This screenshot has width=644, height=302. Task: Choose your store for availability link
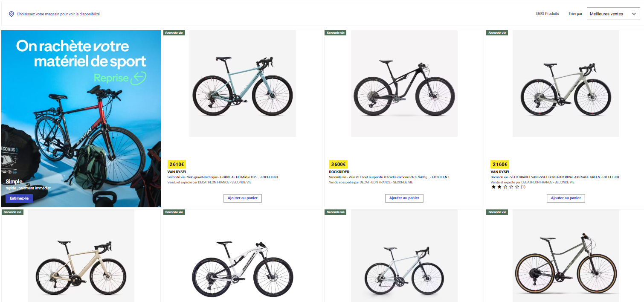(x=58, y=14)
